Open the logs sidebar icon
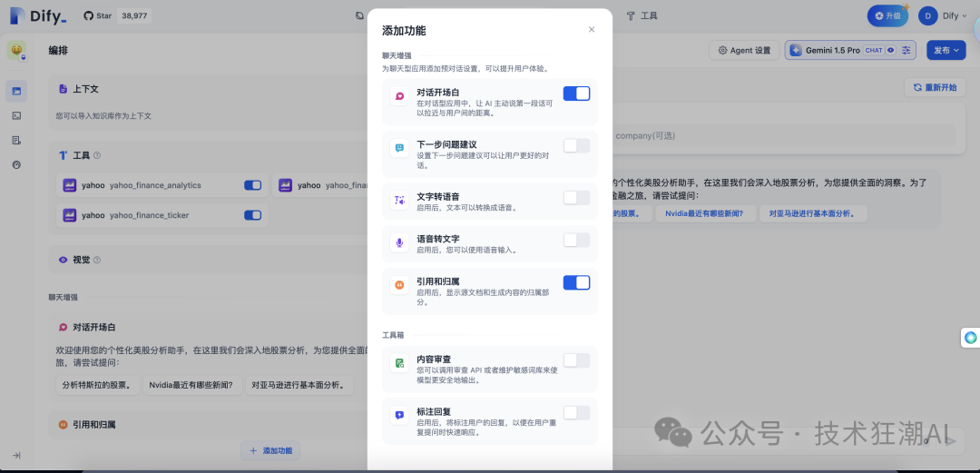The width and height of the screenshot is (980, 473). (16, 140)
